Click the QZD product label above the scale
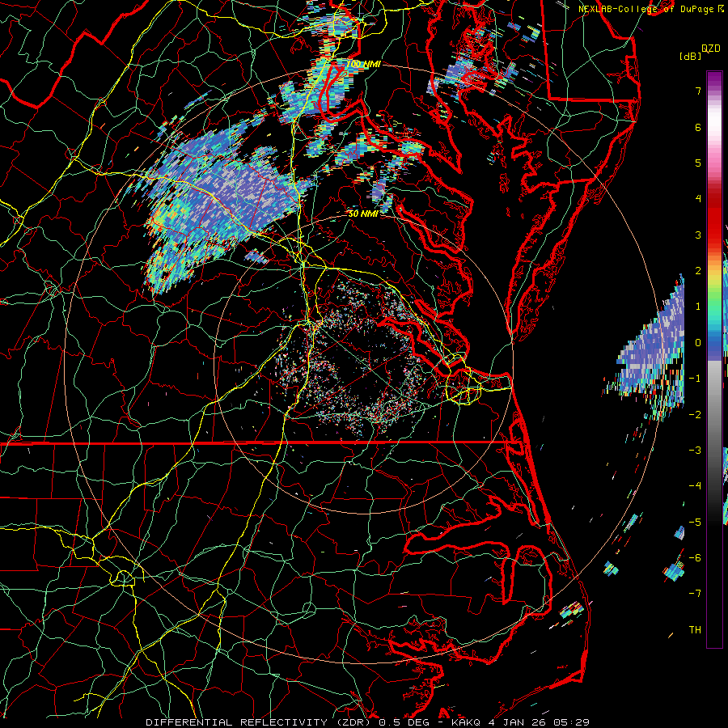728x728 pixels. (711, 49)
